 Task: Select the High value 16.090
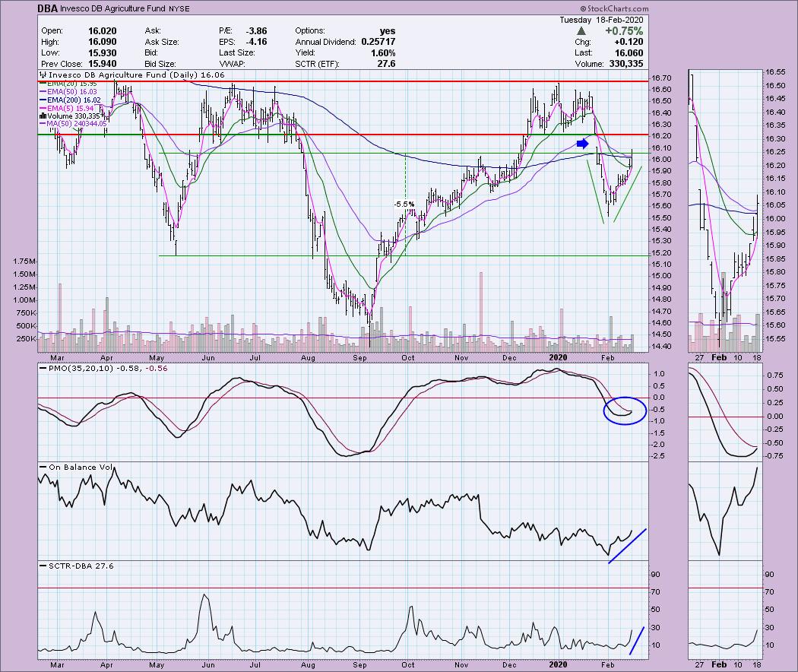tap(102, 42)
